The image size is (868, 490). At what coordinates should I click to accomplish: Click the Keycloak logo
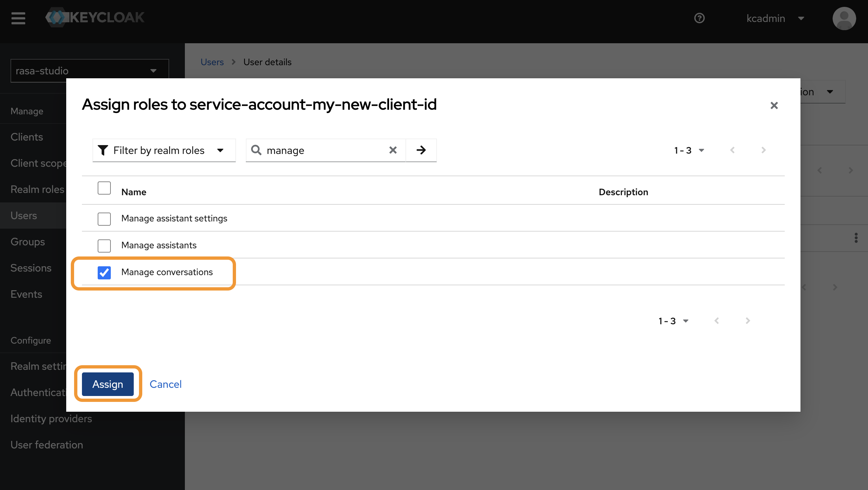95,17
